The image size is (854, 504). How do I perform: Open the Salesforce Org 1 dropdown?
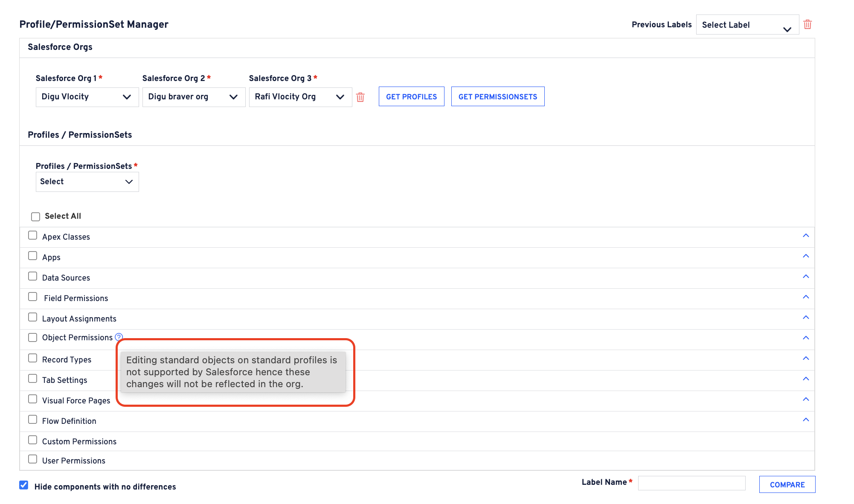[x=87, y=97]
